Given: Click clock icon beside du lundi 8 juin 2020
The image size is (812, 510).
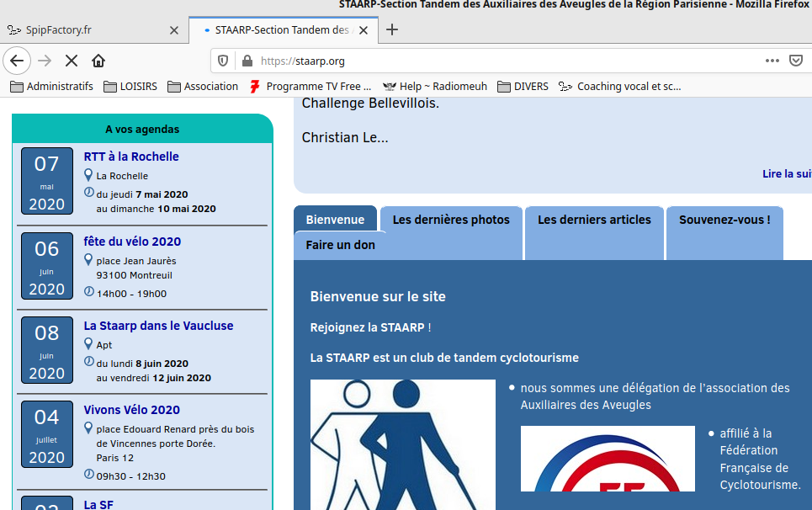Looking at the screenshot, I should (89, 361).
